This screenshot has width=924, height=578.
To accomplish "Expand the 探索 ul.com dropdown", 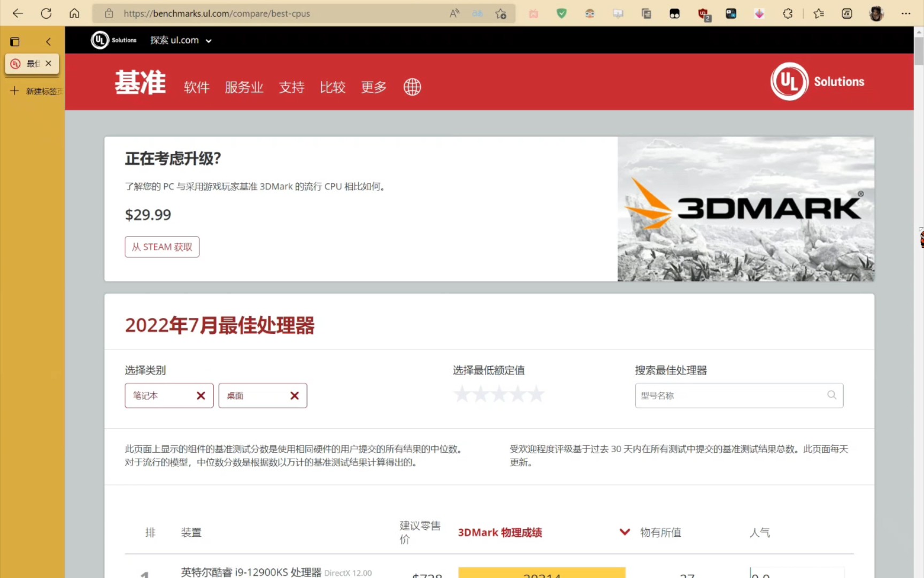I will click(181, 40).
